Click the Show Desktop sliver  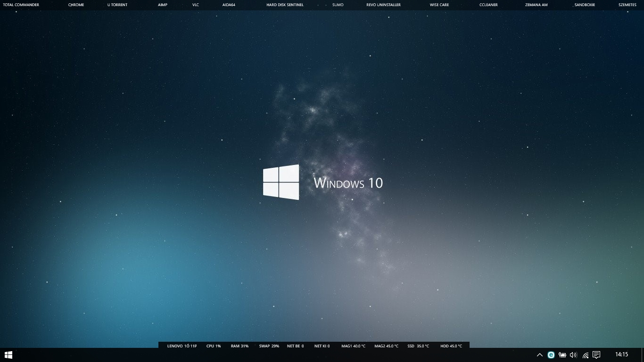tap(643, 355)
